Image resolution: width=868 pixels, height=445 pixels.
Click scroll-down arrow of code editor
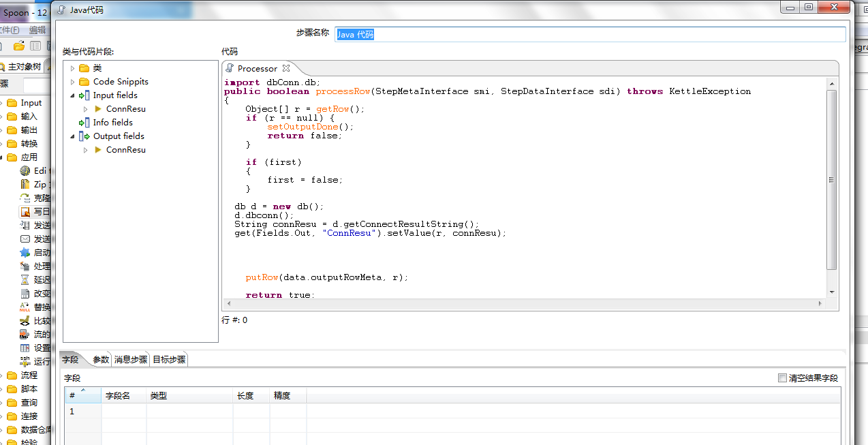[x=831, y=292]
